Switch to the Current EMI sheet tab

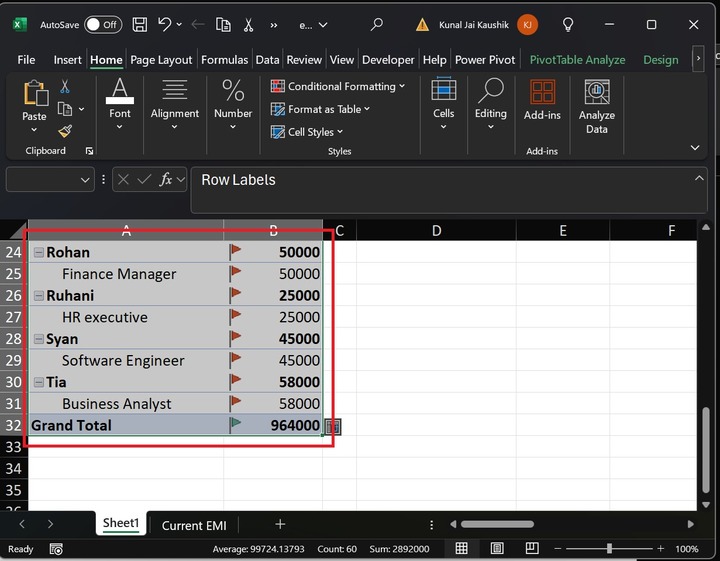(x=194, y=525)
